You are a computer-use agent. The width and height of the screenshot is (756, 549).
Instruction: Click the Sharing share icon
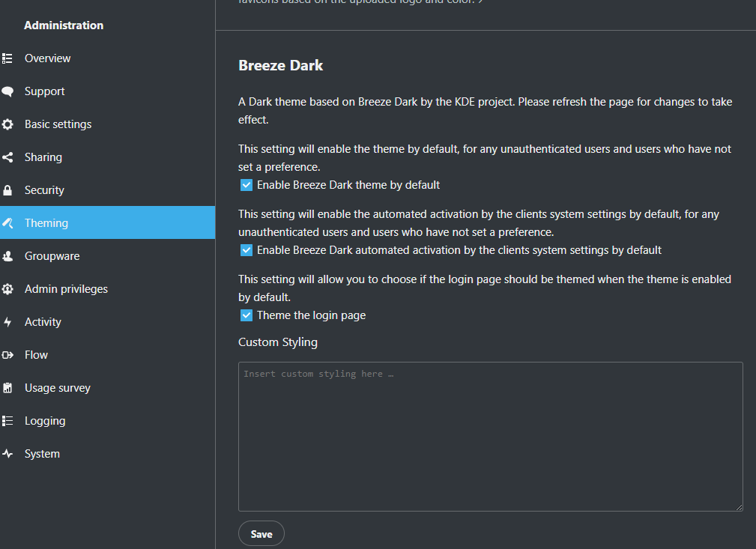7,157
